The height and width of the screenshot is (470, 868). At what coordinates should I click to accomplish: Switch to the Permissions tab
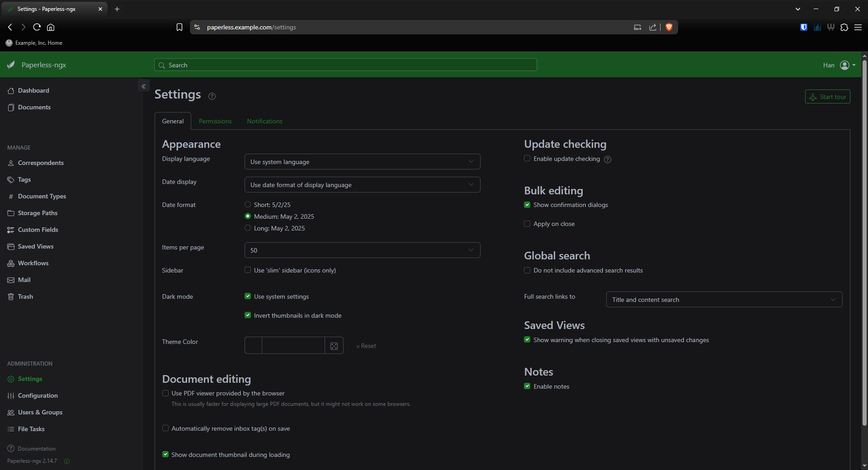(x=215, y=122)
